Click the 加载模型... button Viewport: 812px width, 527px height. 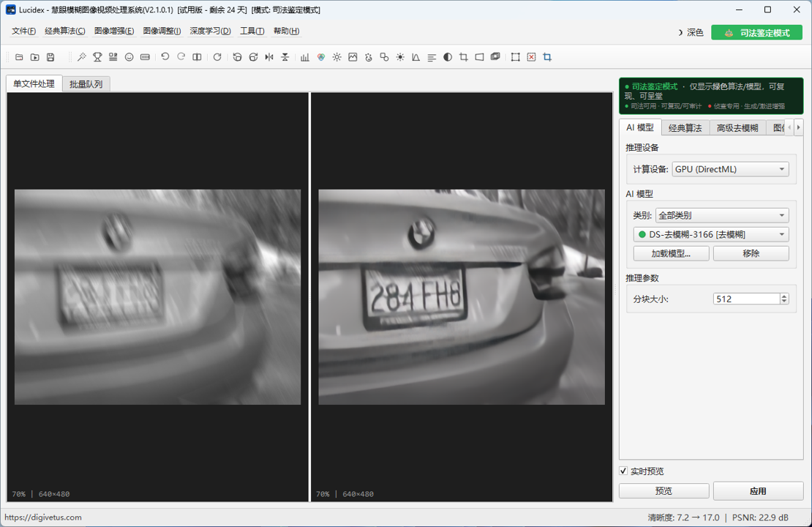tap(671, 253)
